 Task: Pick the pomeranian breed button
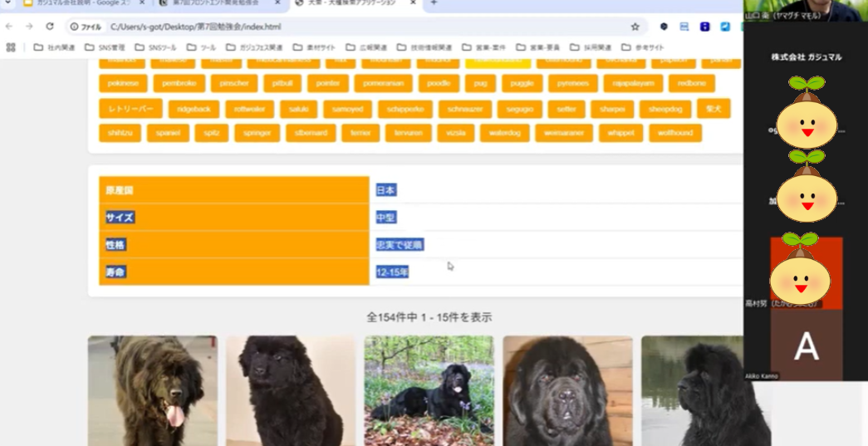coord(383,84)
